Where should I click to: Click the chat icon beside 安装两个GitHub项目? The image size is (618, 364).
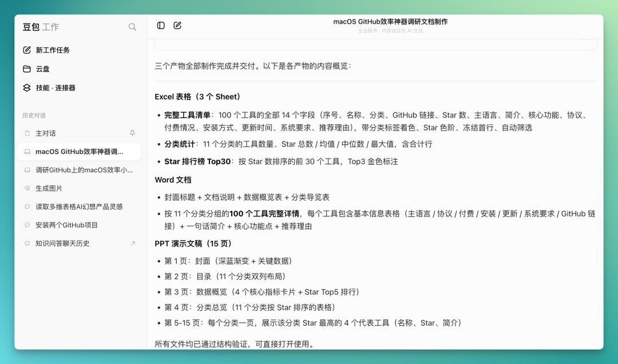pyautogui.click(x=27, y=225)
